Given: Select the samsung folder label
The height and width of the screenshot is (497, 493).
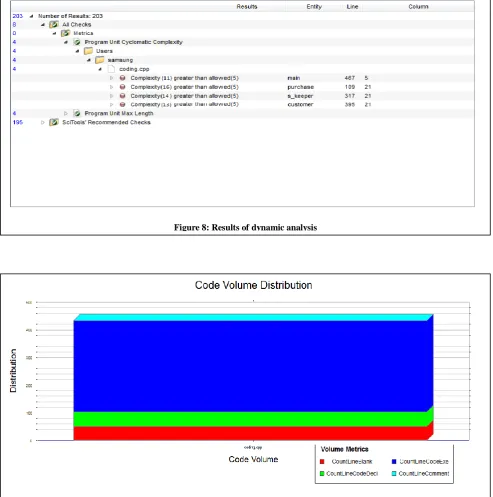Looking at the screenshot, I should pos(120,60).
